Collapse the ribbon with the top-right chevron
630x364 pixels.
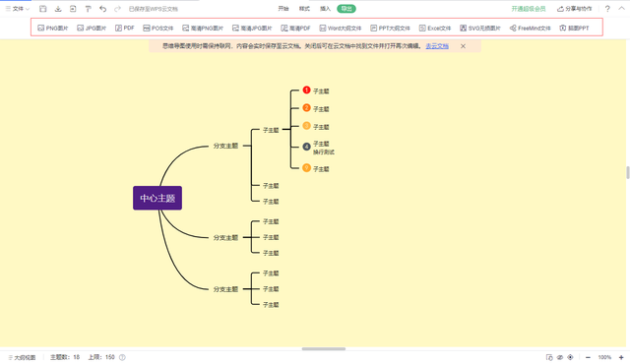[621, 9]
